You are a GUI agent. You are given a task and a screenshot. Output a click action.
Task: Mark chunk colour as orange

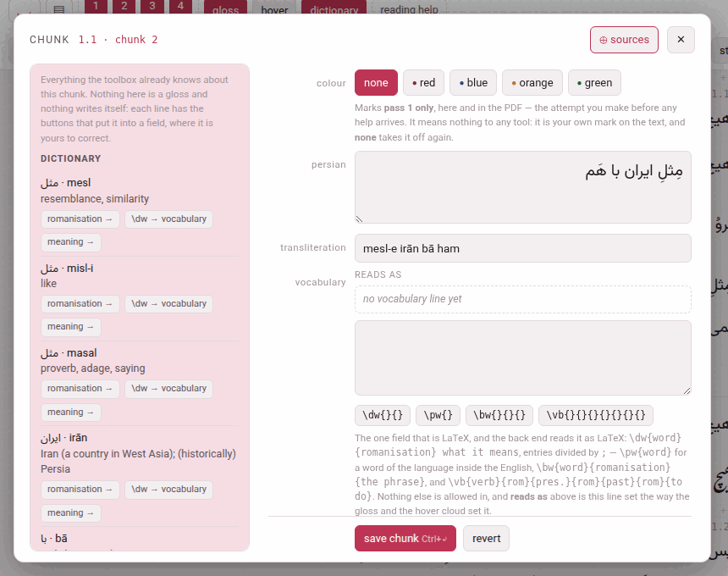(532, 83)
